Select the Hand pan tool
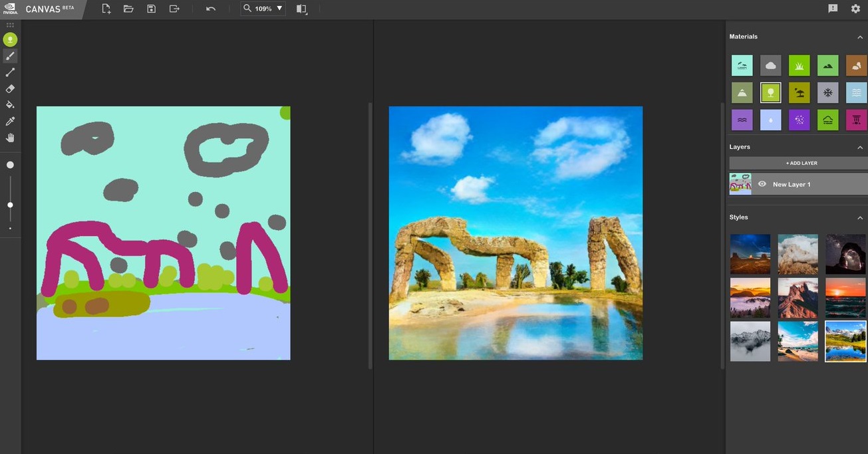 click(x=10, y=138)
